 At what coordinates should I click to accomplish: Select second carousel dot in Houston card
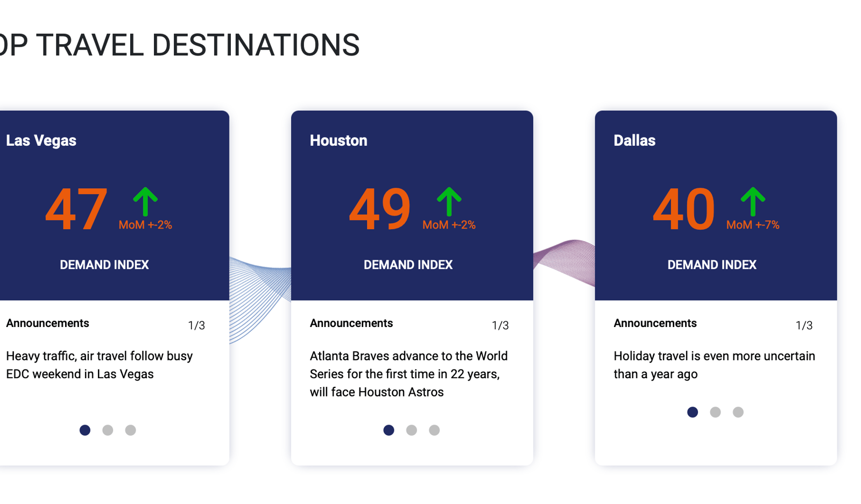(x=412, y=430)
